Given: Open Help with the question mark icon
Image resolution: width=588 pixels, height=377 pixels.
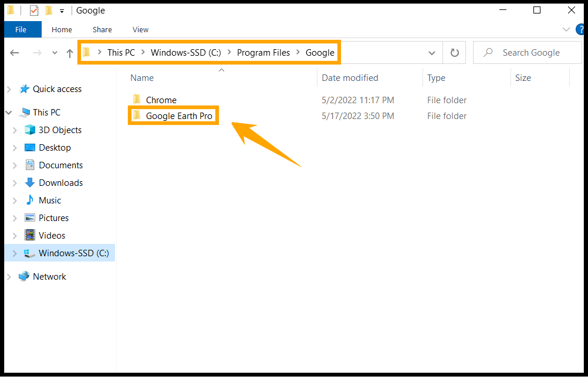Looking at the screenshot, I should (581, 29).
